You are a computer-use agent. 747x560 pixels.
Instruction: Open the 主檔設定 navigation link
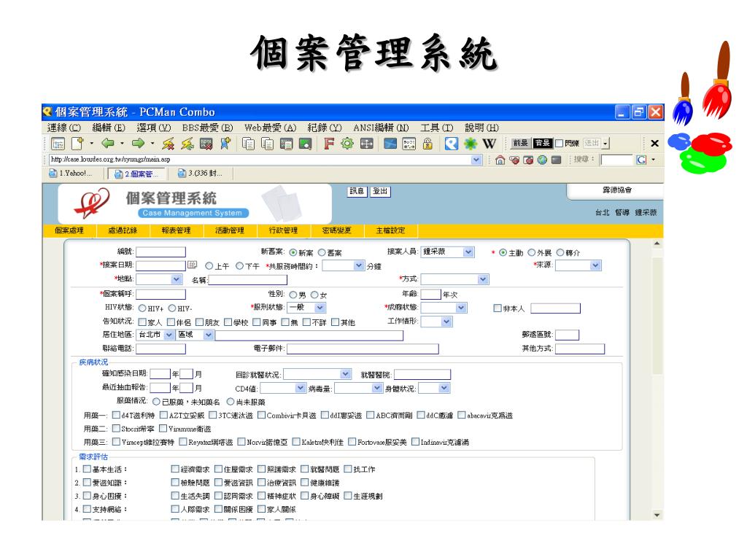point(391,230)
